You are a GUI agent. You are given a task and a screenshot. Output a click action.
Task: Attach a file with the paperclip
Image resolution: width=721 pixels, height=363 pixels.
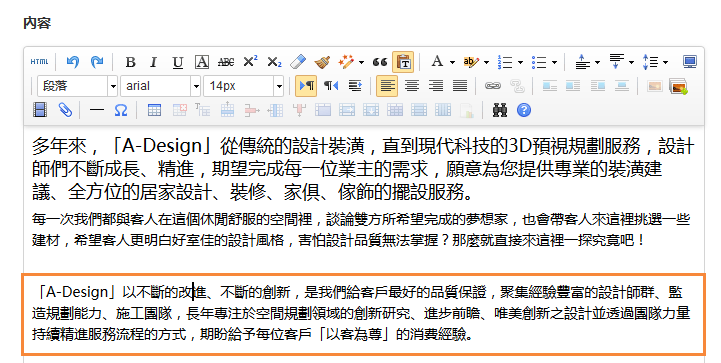click(65, 110)
